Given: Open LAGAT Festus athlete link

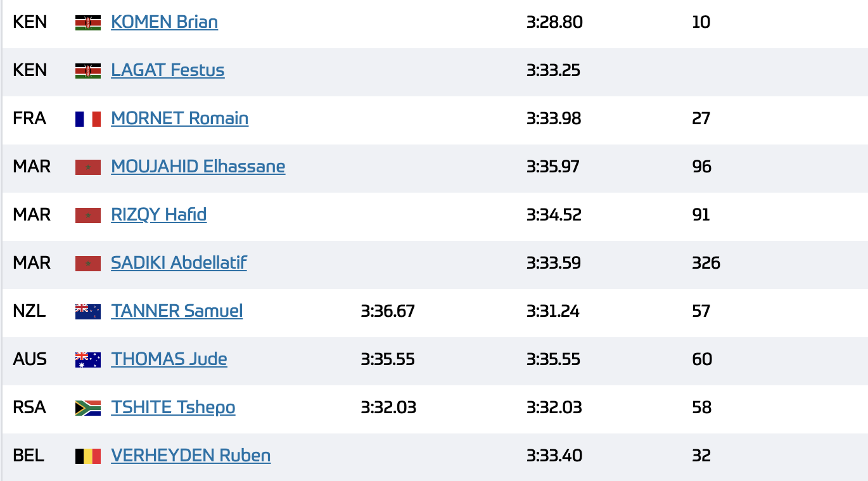Looking at the screenshot, I should coord(167,70).
